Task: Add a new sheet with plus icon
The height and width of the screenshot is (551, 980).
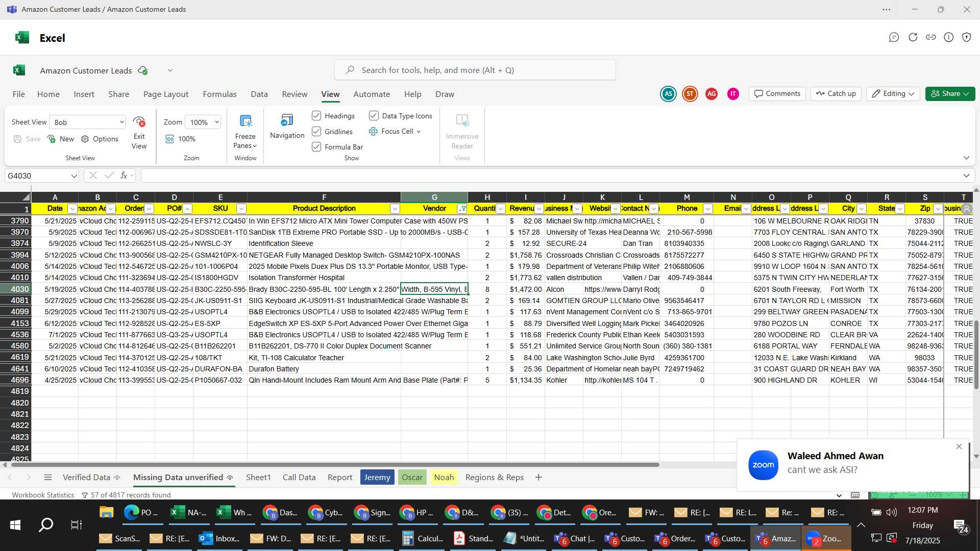Action: point(538,478)
